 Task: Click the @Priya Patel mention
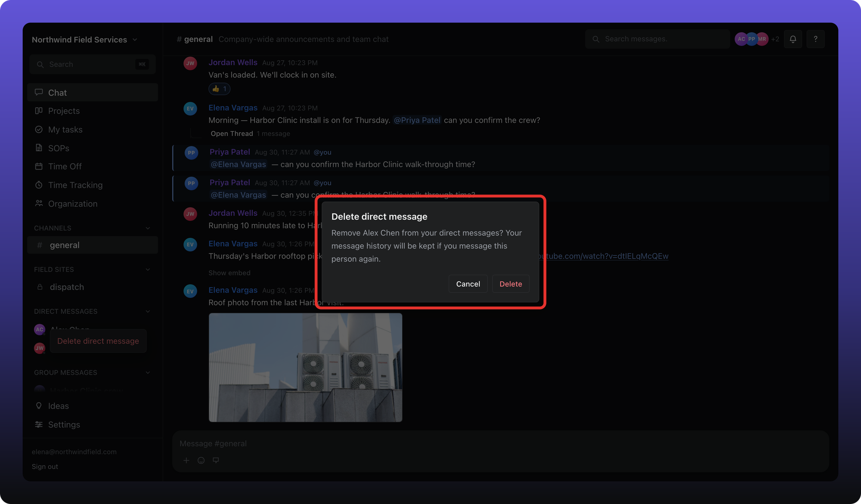click(x=417, y=120)
